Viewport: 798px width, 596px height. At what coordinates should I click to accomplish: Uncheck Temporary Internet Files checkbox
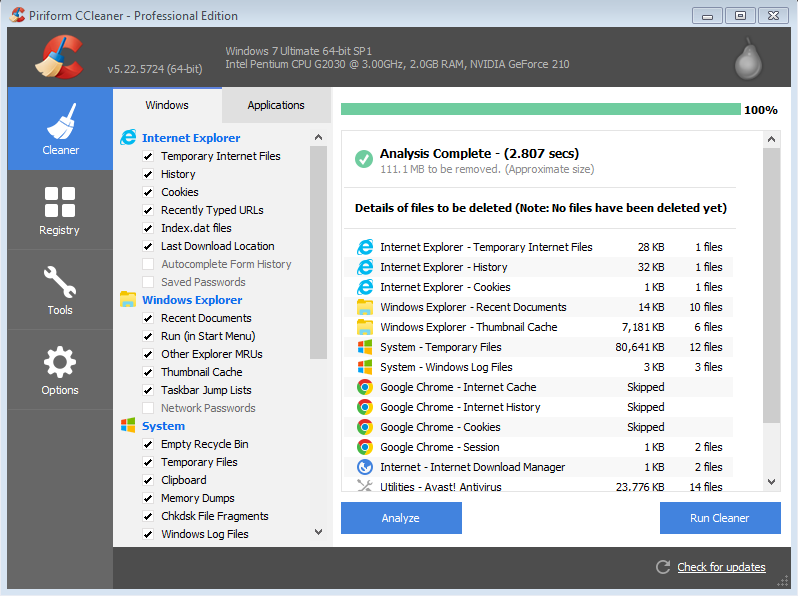pos(148,156)
